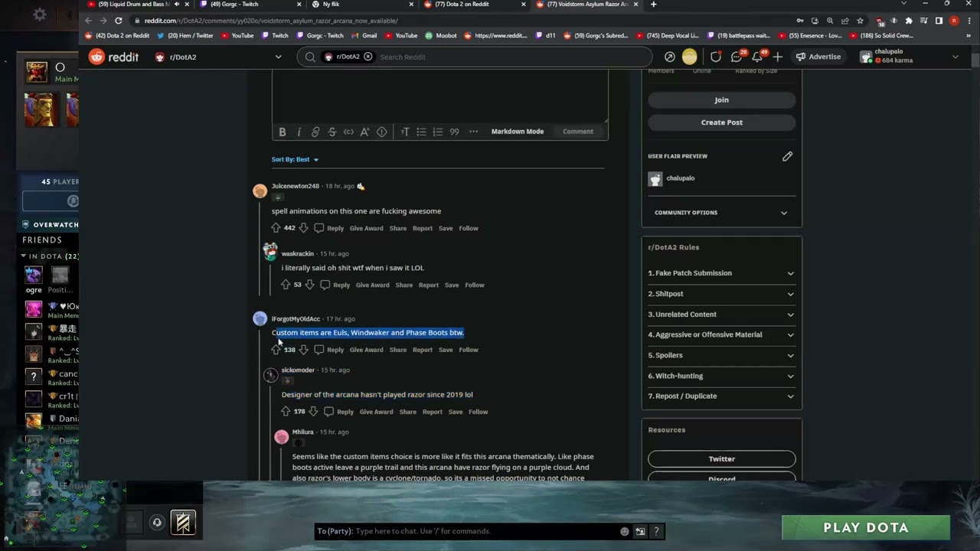
Task: Open the Twitter resource link
Action: click(x=721, y=459)
